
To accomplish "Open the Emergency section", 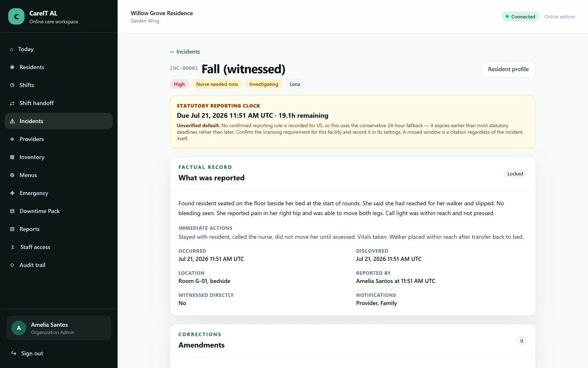I will (x=59, y=193).
